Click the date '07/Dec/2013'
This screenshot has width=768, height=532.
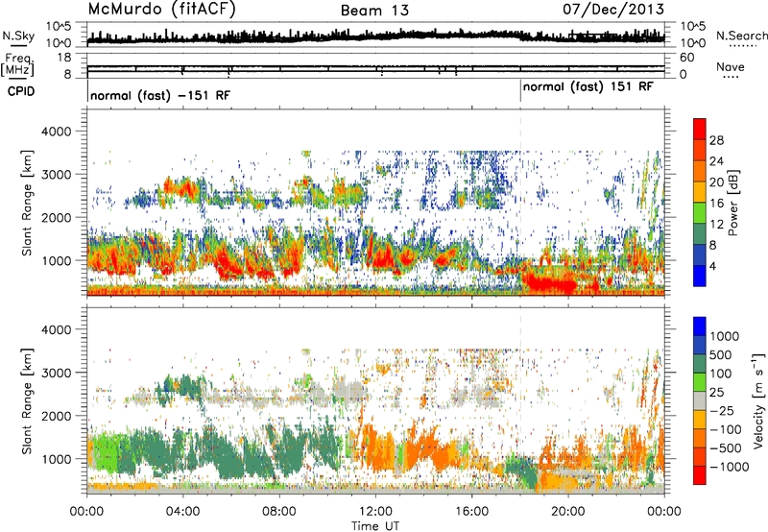[x=613, y=9]
